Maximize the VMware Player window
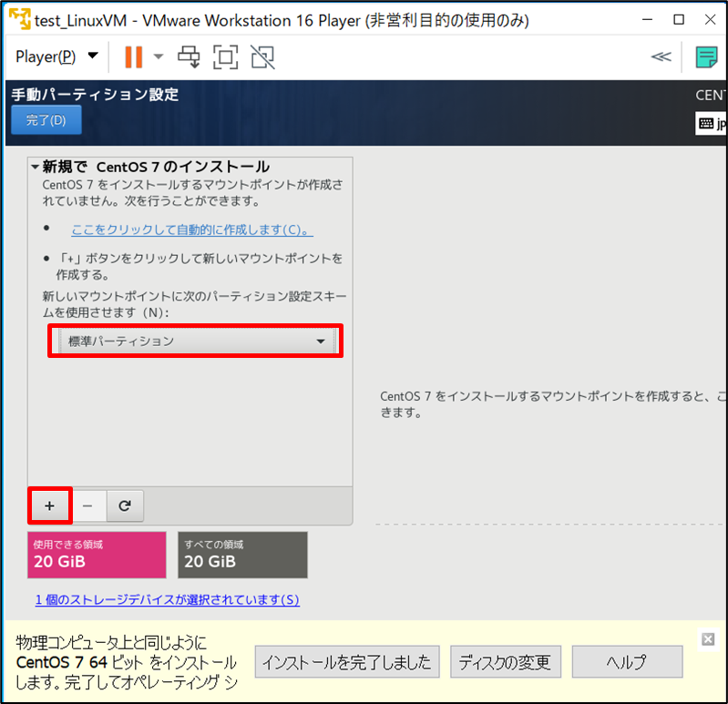The image size is (728, 704). (x=679, y=19)
